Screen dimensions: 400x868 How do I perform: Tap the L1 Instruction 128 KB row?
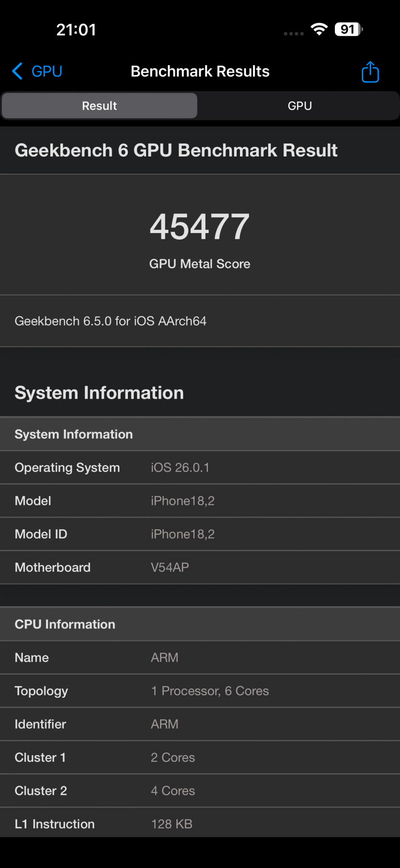tap(200, 824)
